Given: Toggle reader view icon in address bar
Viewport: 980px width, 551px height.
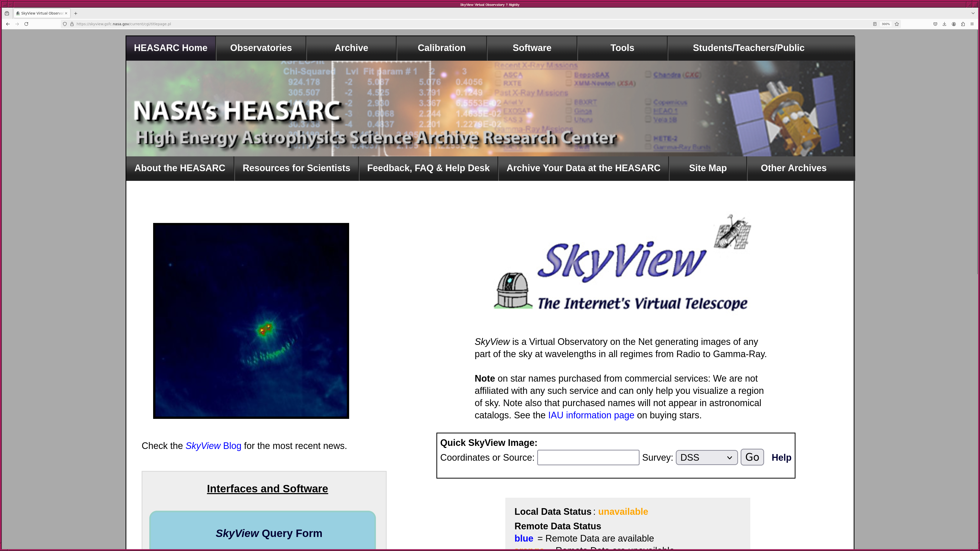Looking at the screenshot, I should (875, 24).
